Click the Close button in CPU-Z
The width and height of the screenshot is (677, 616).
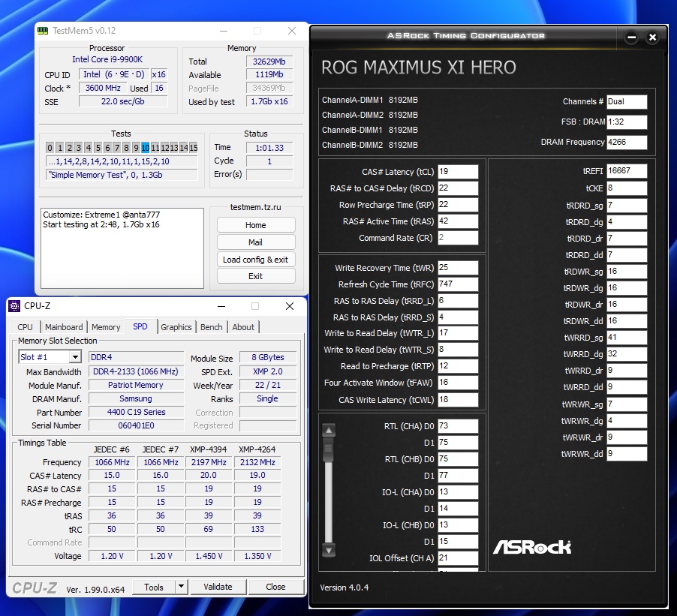click(x=275, y=587)
